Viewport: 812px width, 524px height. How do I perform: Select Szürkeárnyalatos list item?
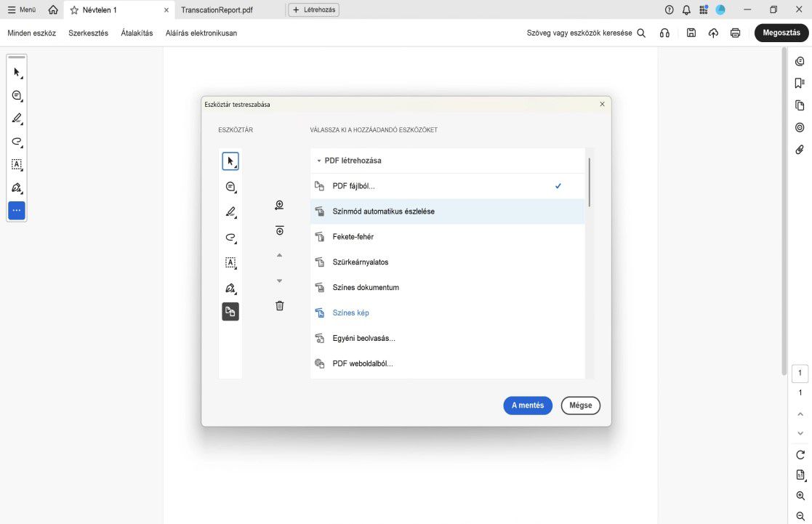(x=447, y=262)
